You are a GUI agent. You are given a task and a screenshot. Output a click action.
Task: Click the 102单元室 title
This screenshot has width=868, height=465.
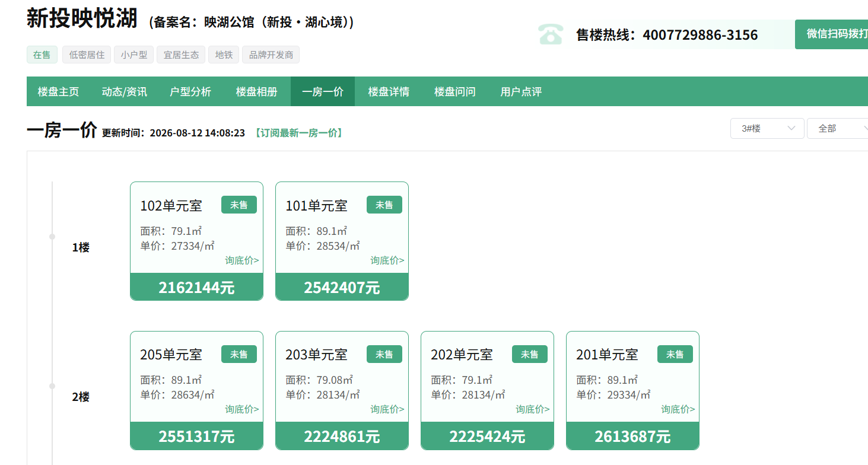click(171, 206)
